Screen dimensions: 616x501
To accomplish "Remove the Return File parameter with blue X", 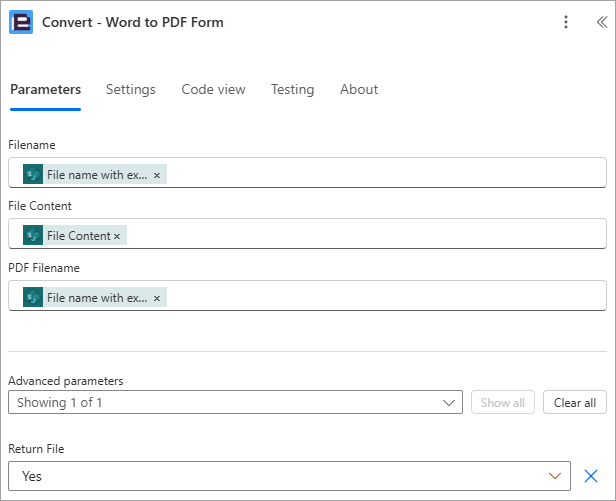I will click(591, 476).
